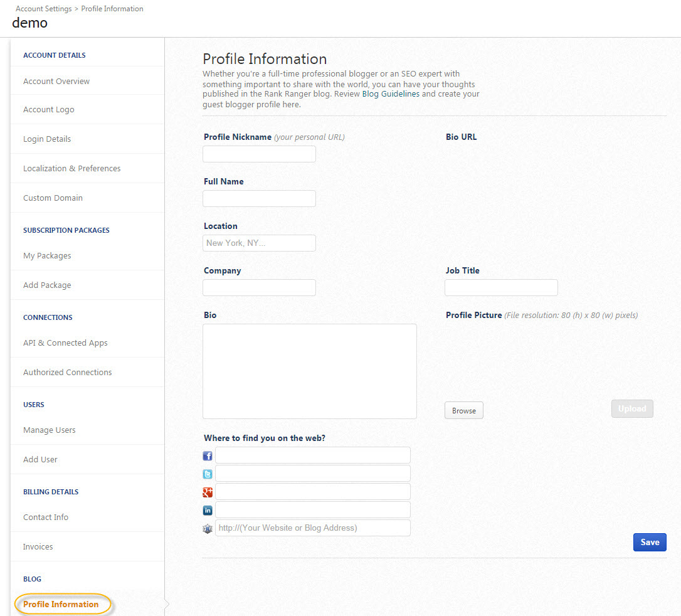Viewport: 681px width, 616px height.
Task: Go to Login Details
Action: click(x=47, y=139)
